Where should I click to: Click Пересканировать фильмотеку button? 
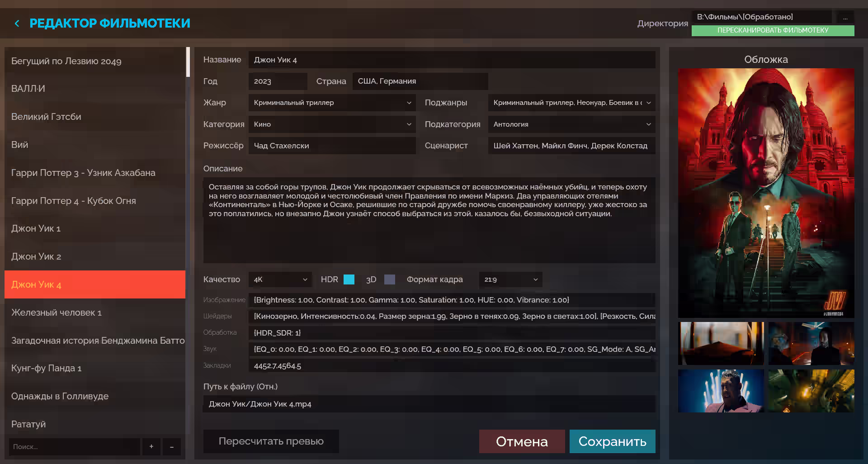click(773, 30)
